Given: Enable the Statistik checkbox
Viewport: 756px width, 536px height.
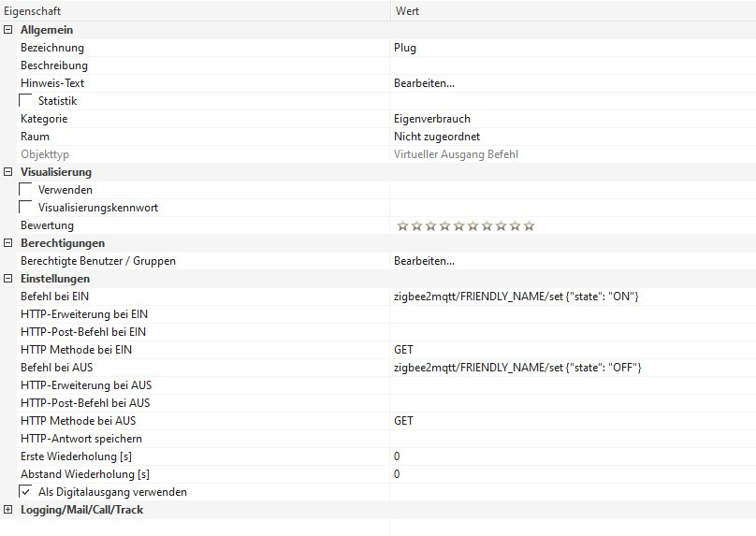Looking at the screenshot, I should point(26,101).
